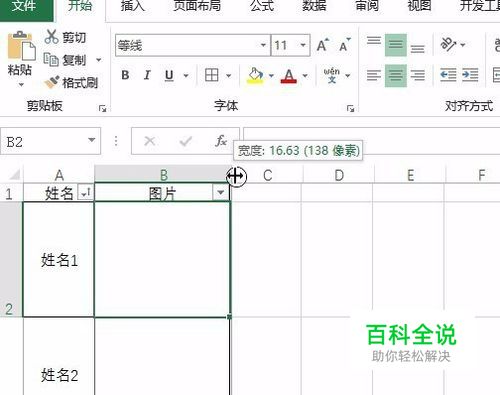The height and width of the screenshot is (395, 500).
Task: Open the underline style dropdown arrow
Action: (x=186, y=76)
